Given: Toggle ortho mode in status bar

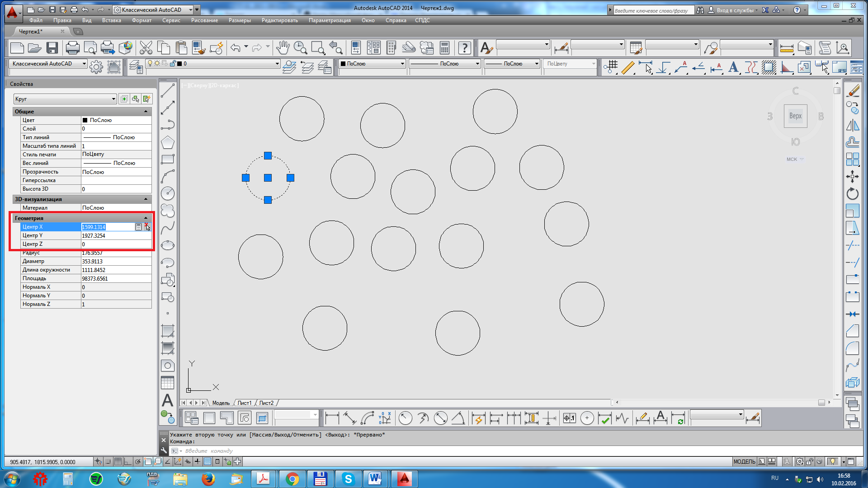Looking at the screenshot, I should pyautogui.click(x=128, y=461).
